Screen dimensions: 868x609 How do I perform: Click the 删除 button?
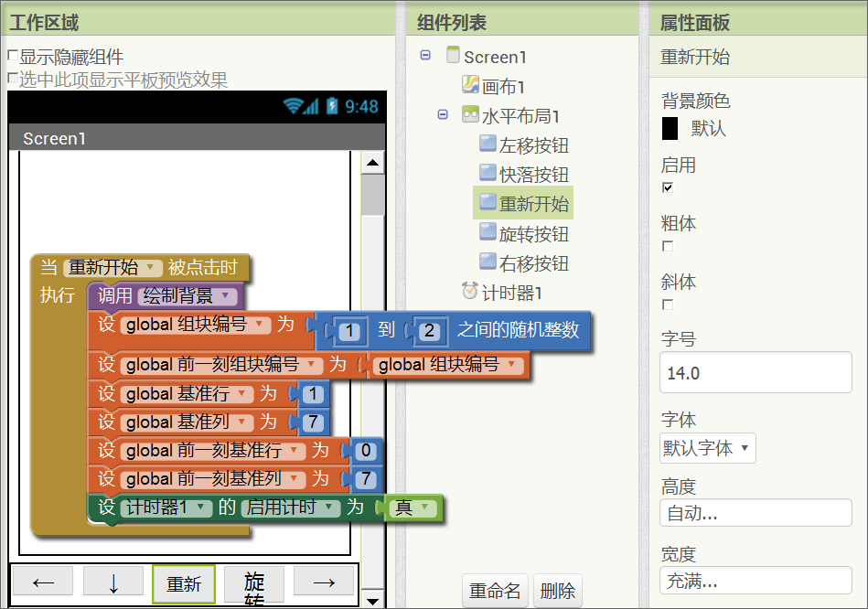pyautogui.click(x=557, y=591)
